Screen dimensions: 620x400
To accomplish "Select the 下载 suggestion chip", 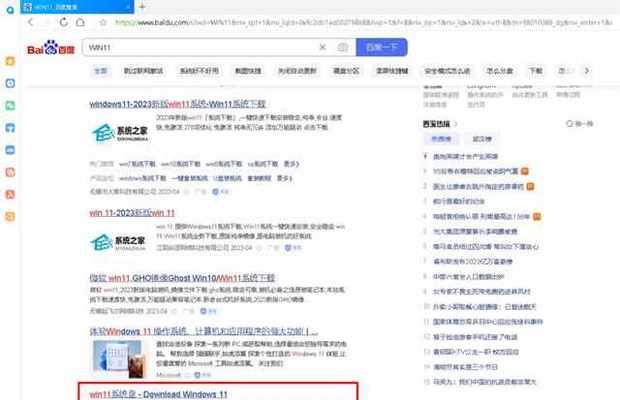I will click(536, 71).
